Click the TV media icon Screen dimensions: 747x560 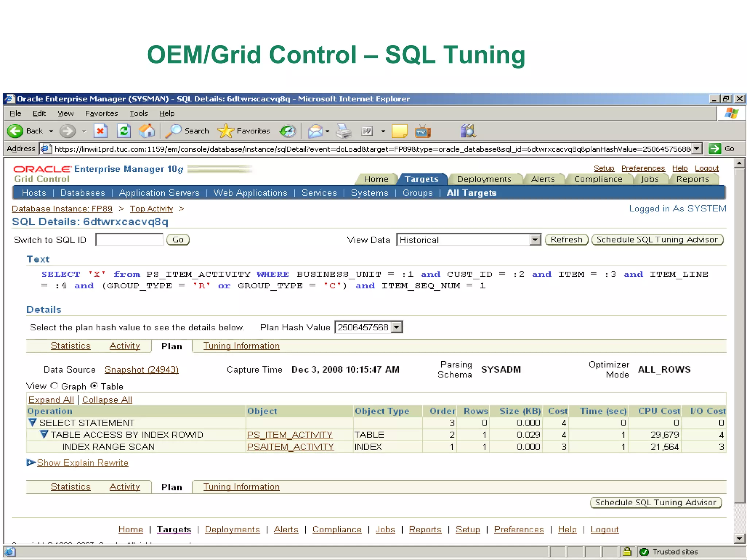point(423,131)
